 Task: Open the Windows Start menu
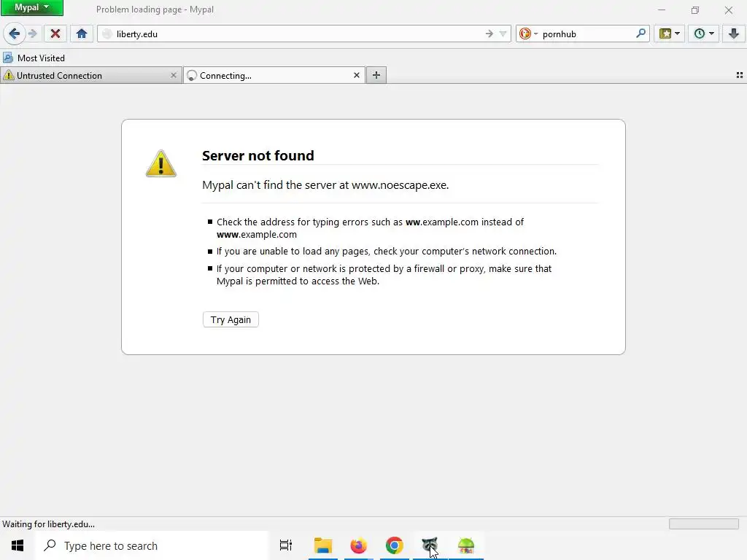[18, 545]
